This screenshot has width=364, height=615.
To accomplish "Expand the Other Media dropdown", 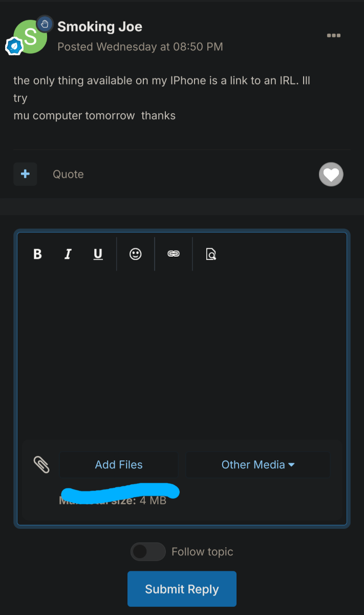I will [x=258, y=464].
